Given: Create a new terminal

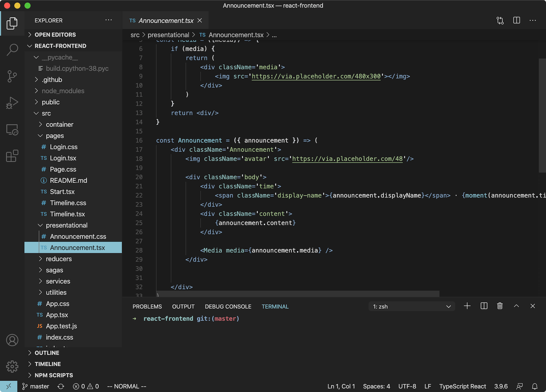Looking at the screenshot, I should (467, 306).
